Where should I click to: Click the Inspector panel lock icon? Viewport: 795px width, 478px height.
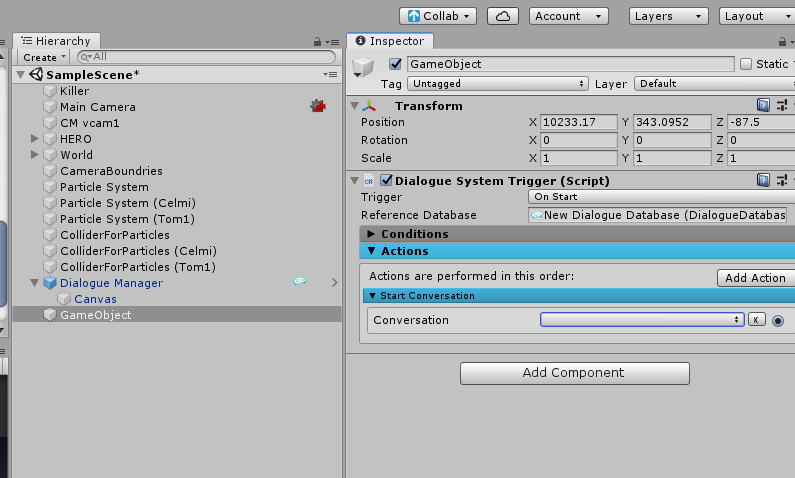tap(782, 42)
